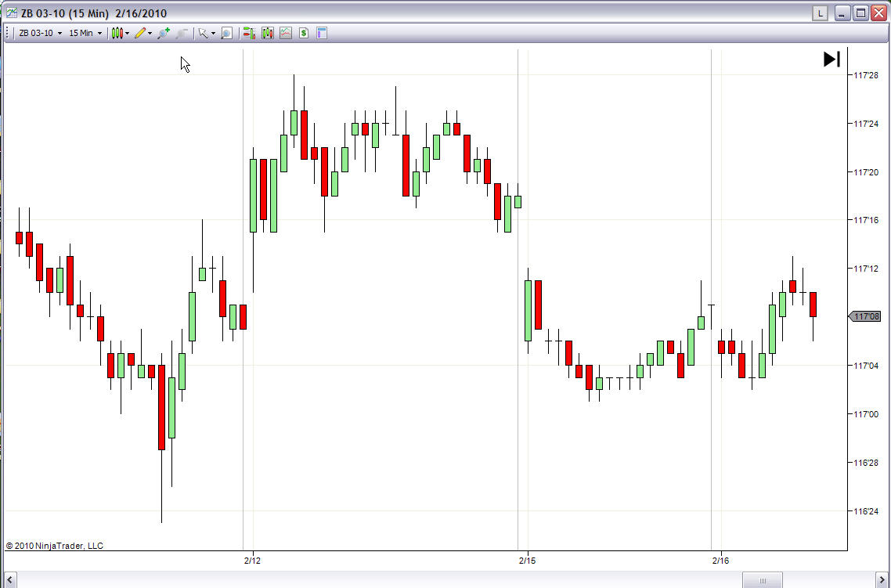This screenshot has height=588, width=891.
Task: Click the L link button in title bar
Action: [820, 13]
